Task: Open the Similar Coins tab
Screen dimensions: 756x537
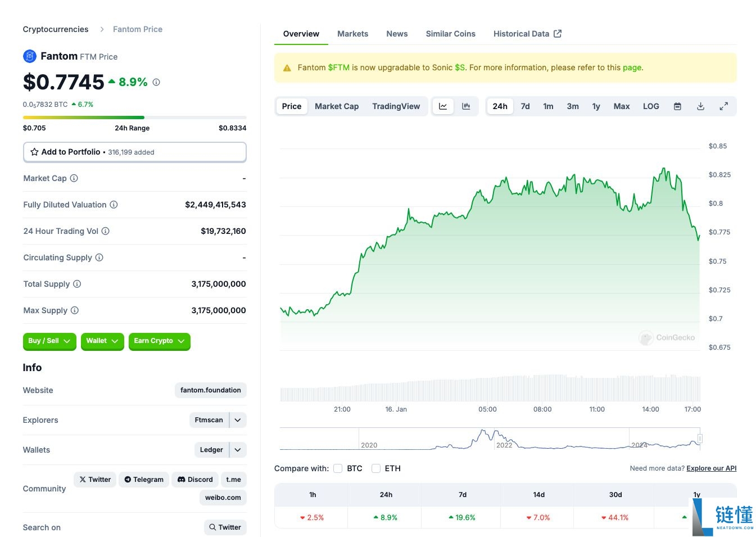Action: point(450,34)
